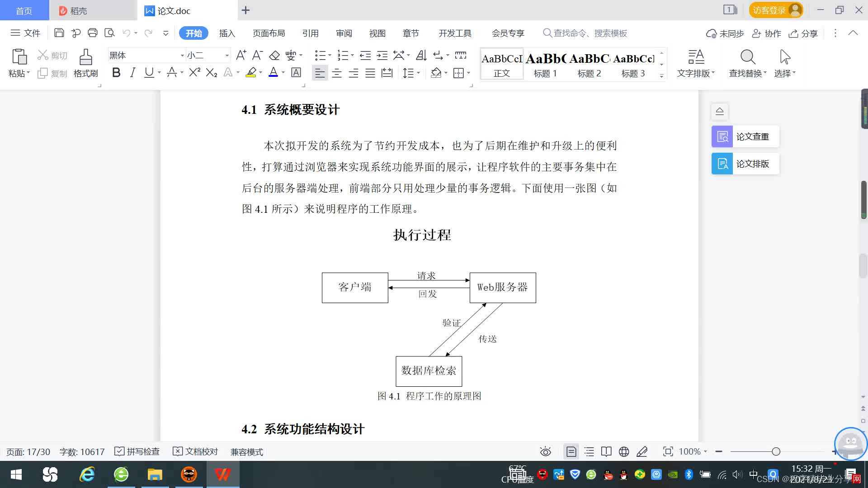868x488 pixels.
Task: Toggle 拼写检查 spell check option
Action: coord(137,451)
